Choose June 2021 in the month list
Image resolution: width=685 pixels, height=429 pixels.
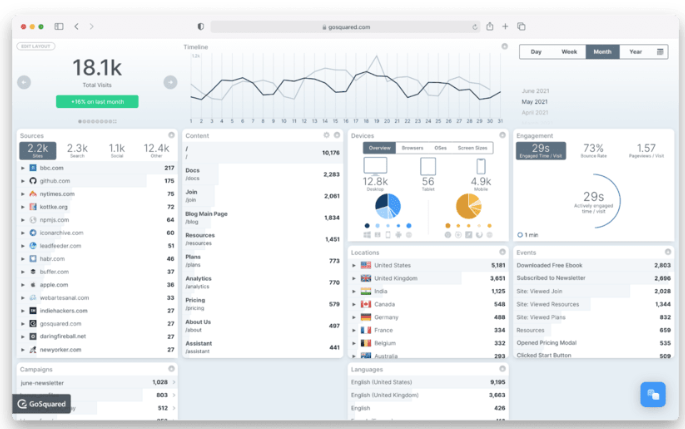[x=535, y=91]
